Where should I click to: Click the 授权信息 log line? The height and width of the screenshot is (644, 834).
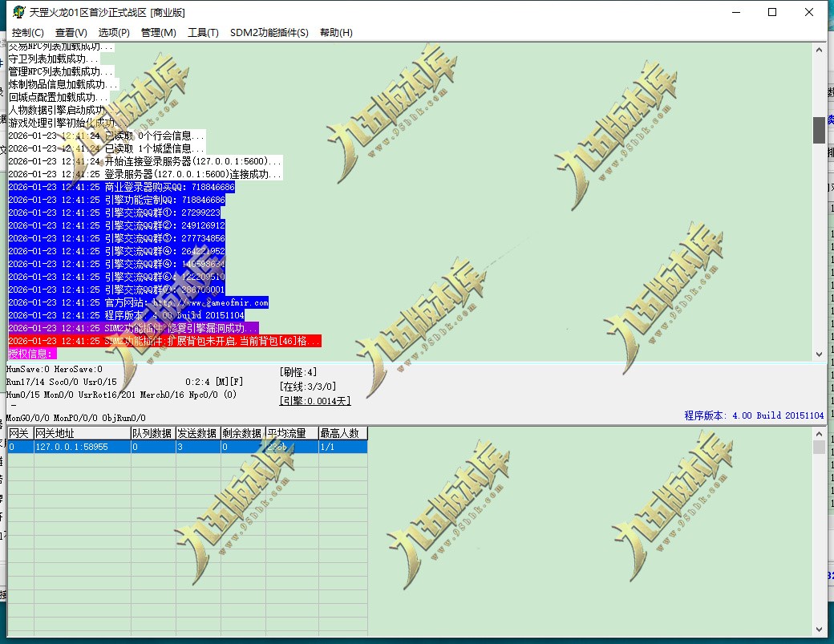tap(32, 354)
